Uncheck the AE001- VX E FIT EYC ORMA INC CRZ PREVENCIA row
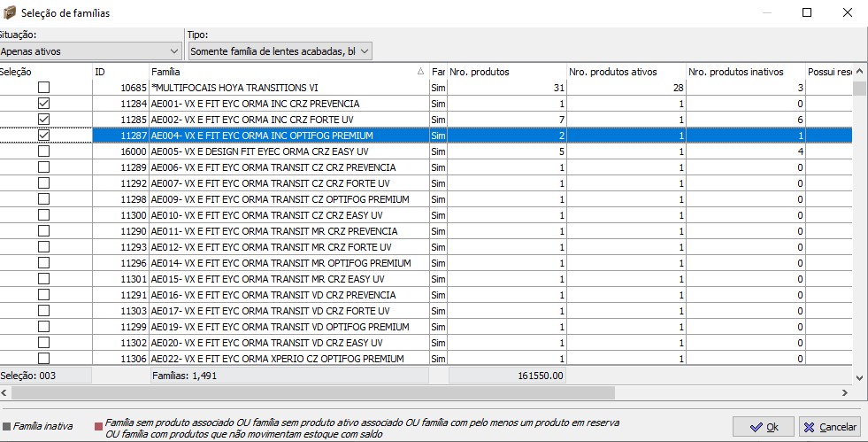 43,104
